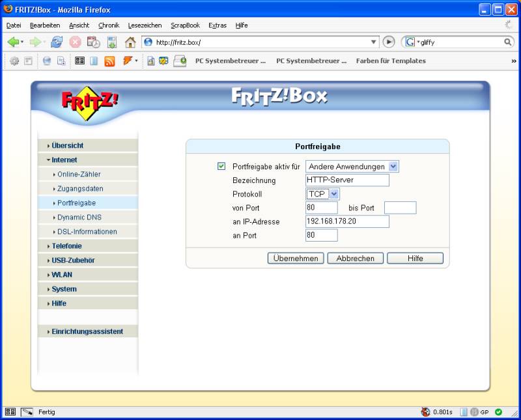Show more bookmarks with the chevron overflow
This screenshot has height=420, width=521.
[514, 61]
